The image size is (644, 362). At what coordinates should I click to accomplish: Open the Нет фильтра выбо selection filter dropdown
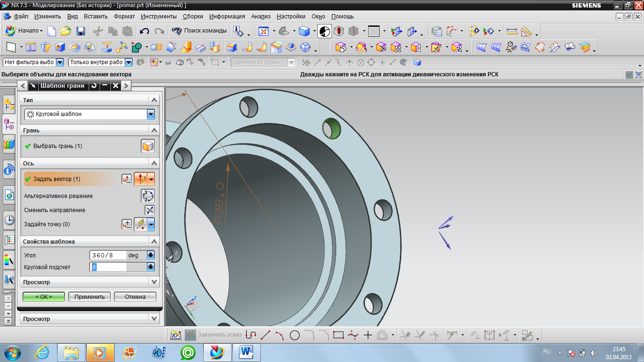point(60,62)
